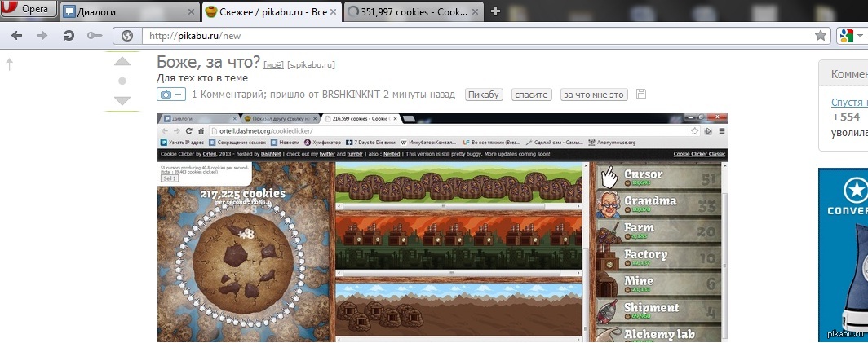Collapse the post image with camera toggle
This screenshot has height=343, width=868.
click(x=171, y=95)
